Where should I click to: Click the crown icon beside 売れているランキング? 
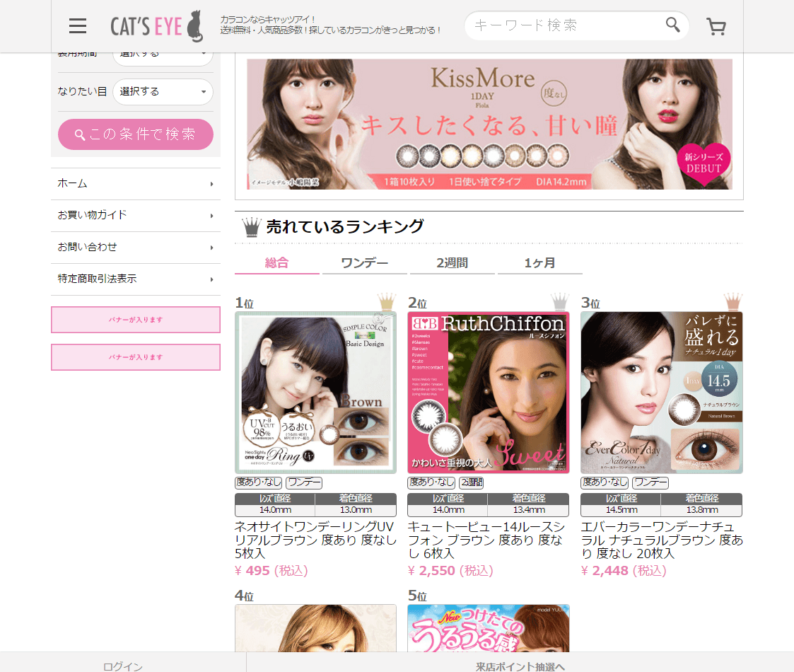tap(251, 227)
